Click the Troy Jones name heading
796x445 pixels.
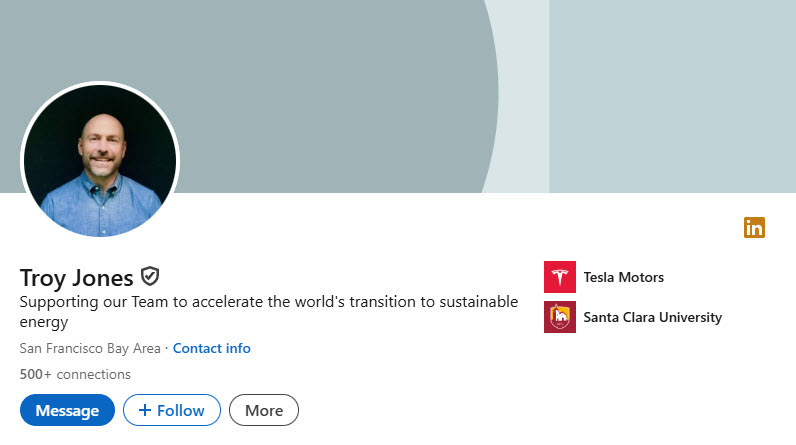tap(76, 277)
